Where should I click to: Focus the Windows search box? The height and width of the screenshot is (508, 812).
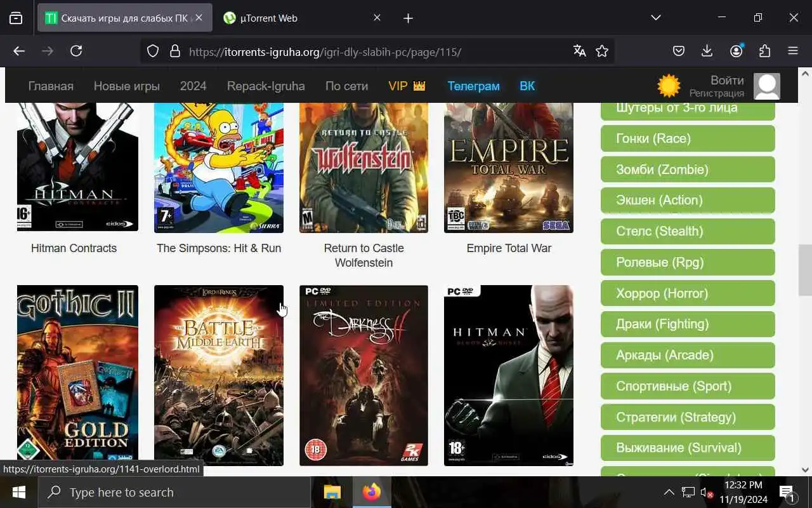click(x=174, y=492)
